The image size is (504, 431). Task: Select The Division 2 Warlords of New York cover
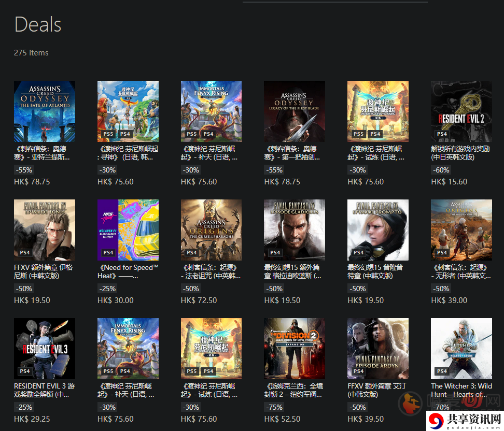(x=295, y=349)
